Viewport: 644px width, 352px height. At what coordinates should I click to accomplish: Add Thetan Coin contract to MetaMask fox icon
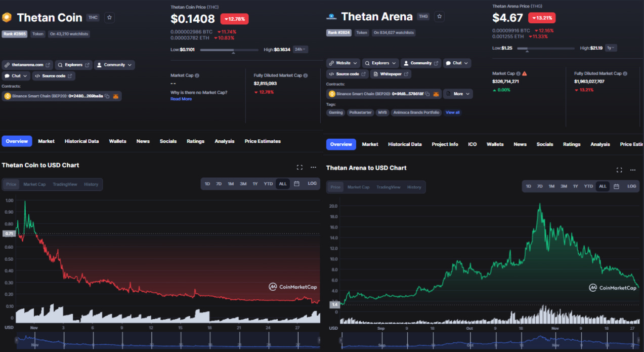tap(115, 96)
